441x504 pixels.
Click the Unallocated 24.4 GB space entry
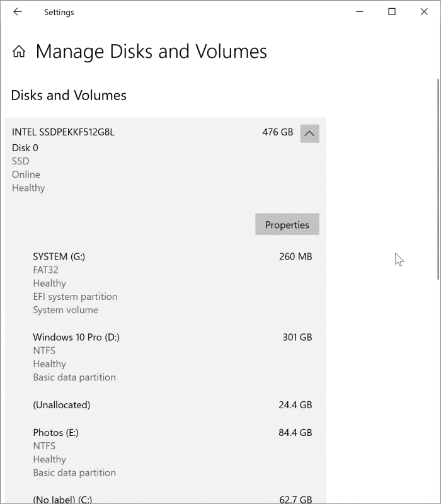pyautogui.click(x=61, y=405)
